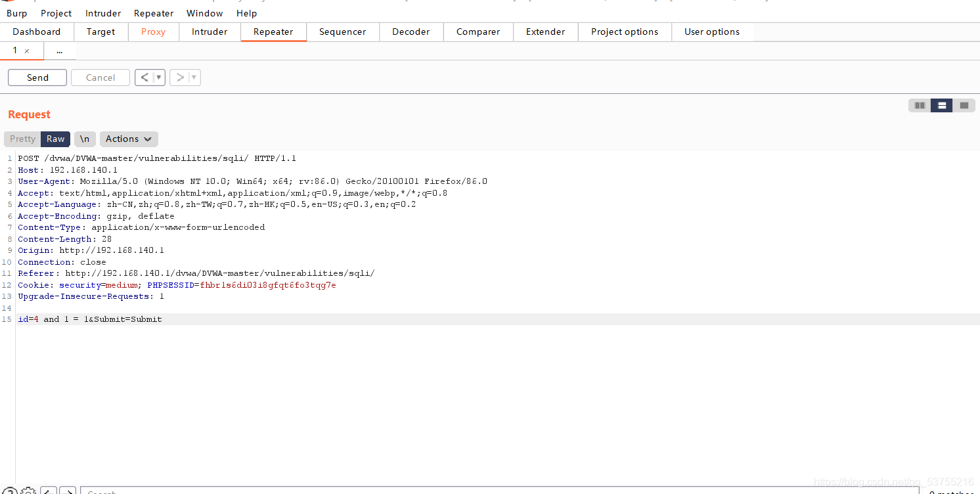980x494 pixels.
Task: Click the 'id=4 and 1 = 1&Submit=Submit' body line
Action: pos(90,319)
